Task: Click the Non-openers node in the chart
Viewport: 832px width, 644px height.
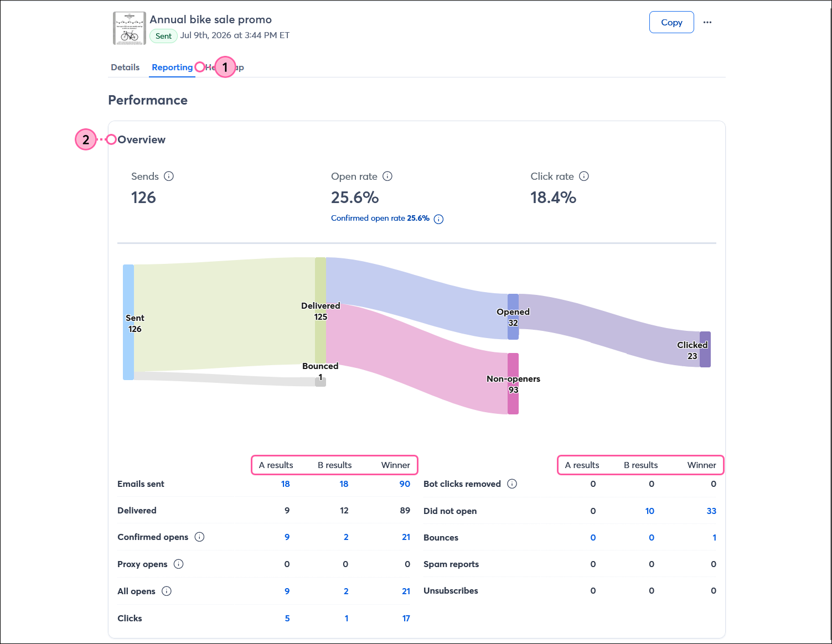Action: pyautogui.click(x=513, y=383)
